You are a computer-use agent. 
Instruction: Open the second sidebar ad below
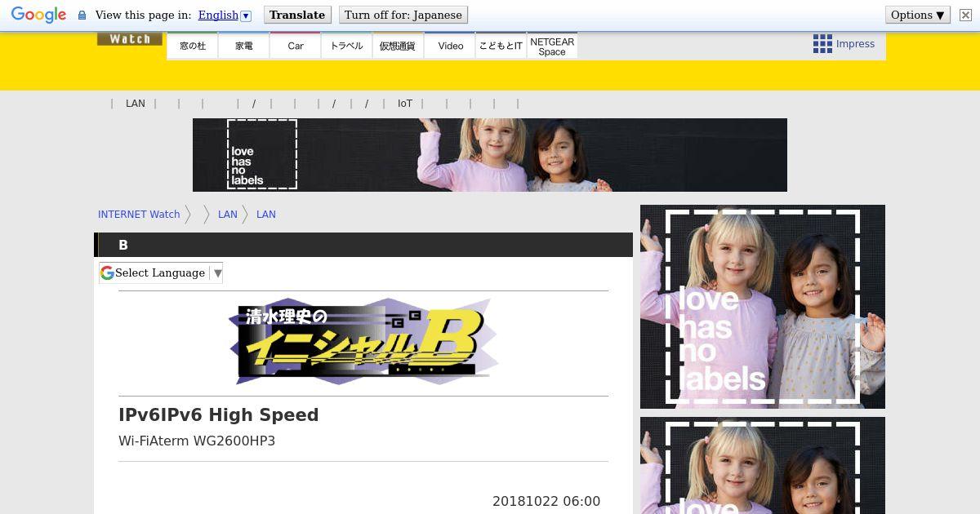763,465
